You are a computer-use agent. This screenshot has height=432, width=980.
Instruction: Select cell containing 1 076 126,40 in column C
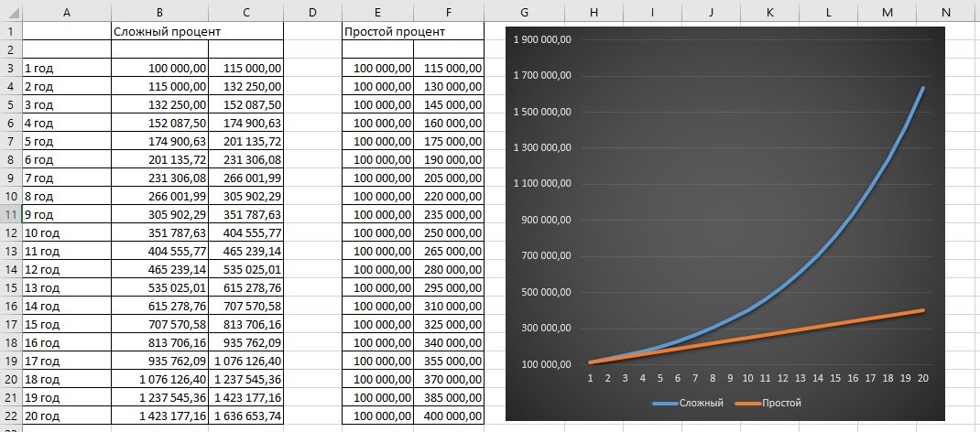pos(245,361)
